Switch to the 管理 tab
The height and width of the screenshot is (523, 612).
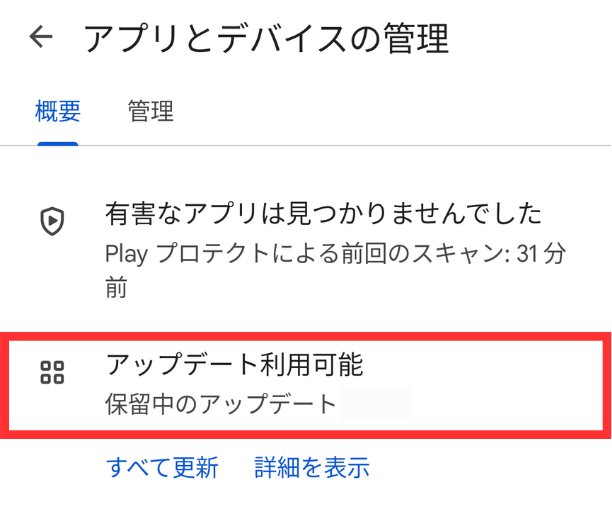tap(151, 111)
